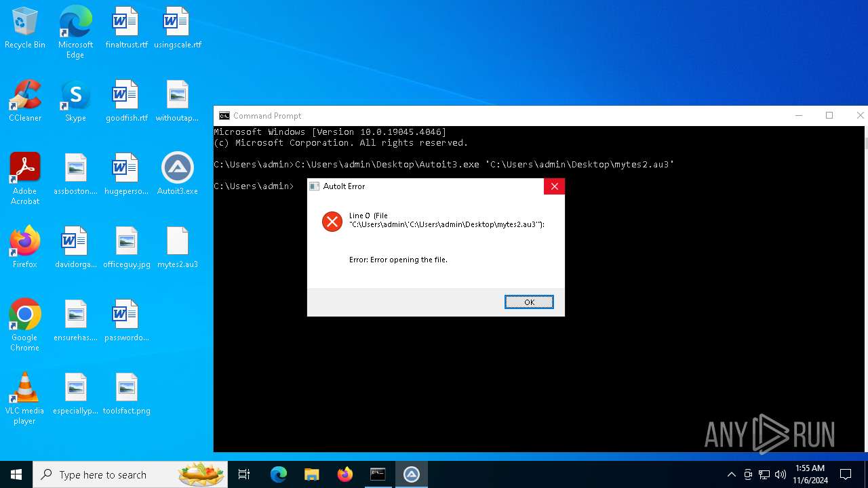Select toolsfact.png on the desktop

[126, 394]
